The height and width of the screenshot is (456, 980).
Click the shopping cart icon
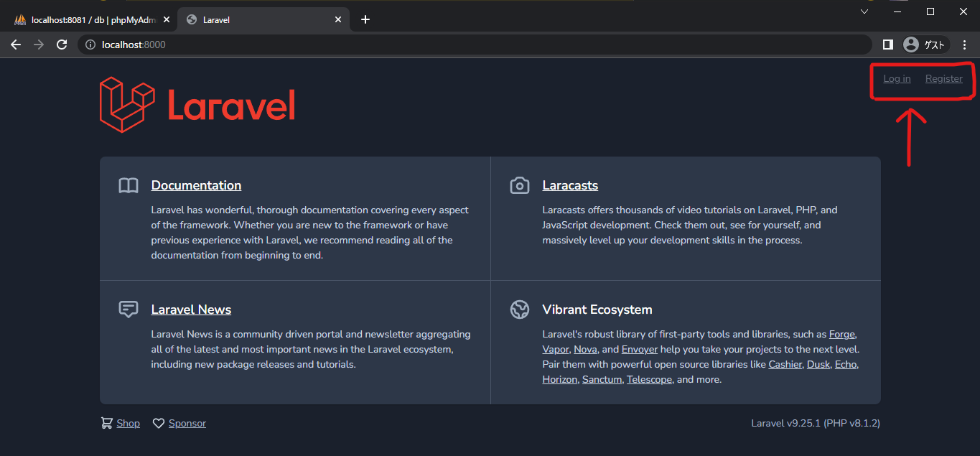click(x=107, y=423)
